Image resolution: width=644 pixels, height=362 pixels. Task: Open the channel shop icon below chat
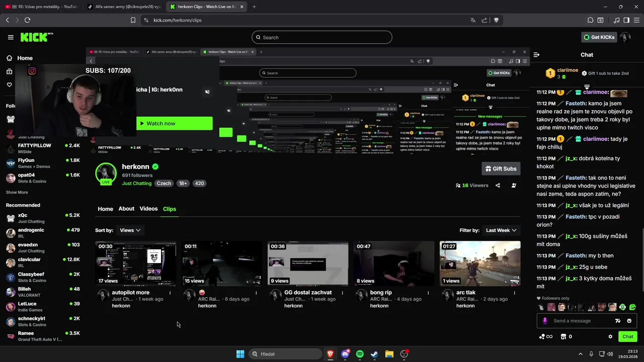[x=563, y=337]
